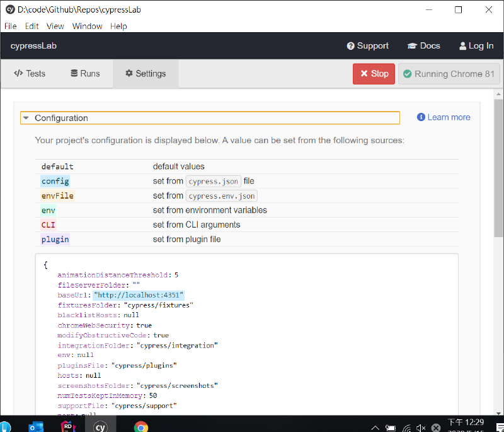504x432 pixels.
Task: Click the Learn more link
Action: pos(444,117)
